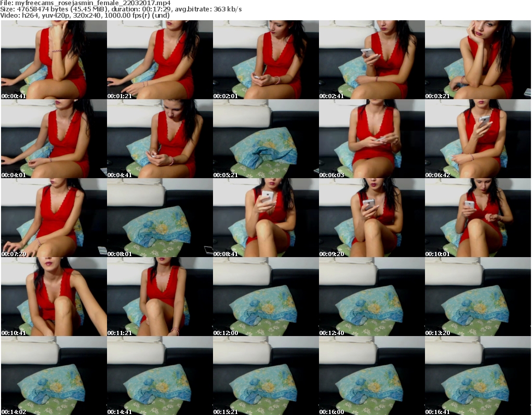532x415 pixels.
Task: Select the thumbnail stamped 00:01:21
Action: pyautogui.click(x=160, y=60)
